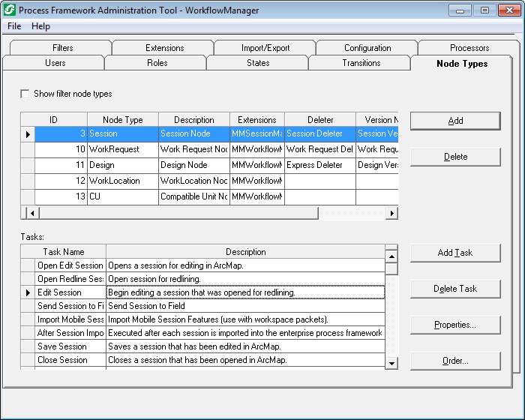Open the File menu
This screenshot has width=525, height=420.
pyautogui.click(x=14, y=26)
